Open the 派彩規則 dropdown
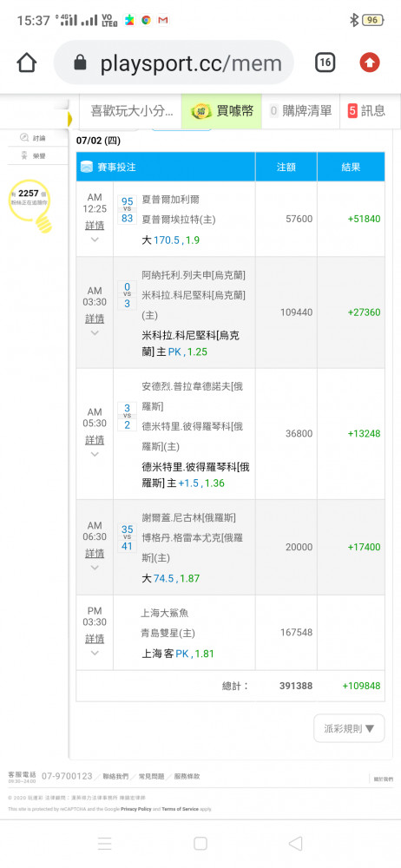 coord(349,728)
